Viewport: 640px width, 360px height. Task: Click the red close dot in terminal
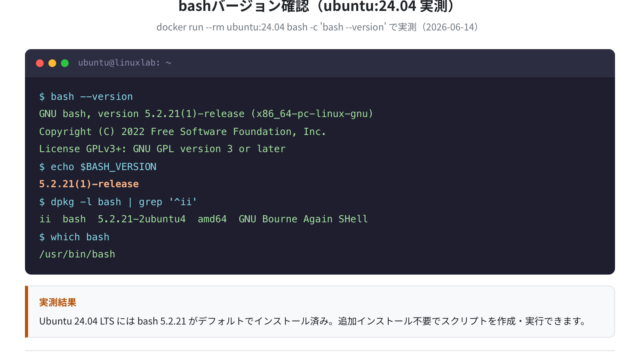coord(40,63)
